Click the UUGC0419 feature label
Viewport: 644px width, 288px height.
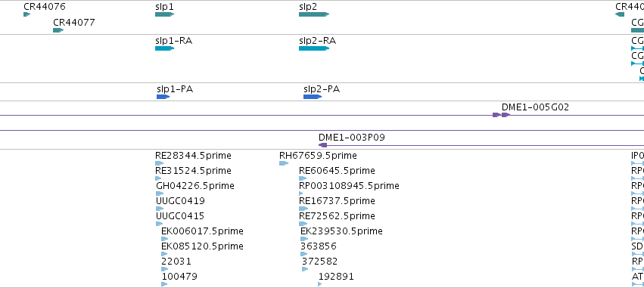[x=180, y=201]
